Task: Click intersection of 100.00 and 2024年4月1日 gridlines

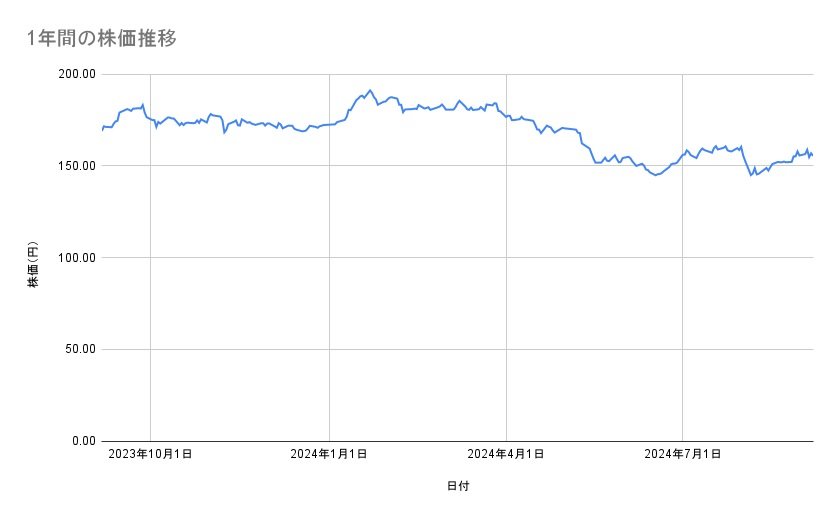Action: point(506,257)
